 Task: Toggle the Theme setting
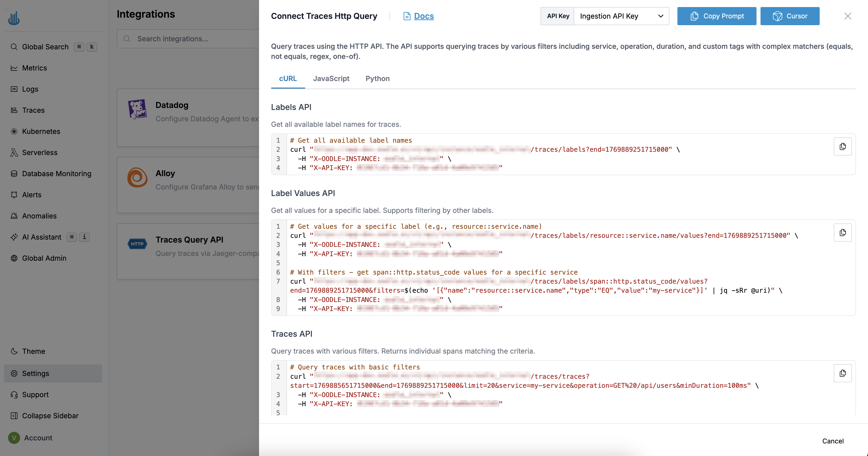[33, 351]
